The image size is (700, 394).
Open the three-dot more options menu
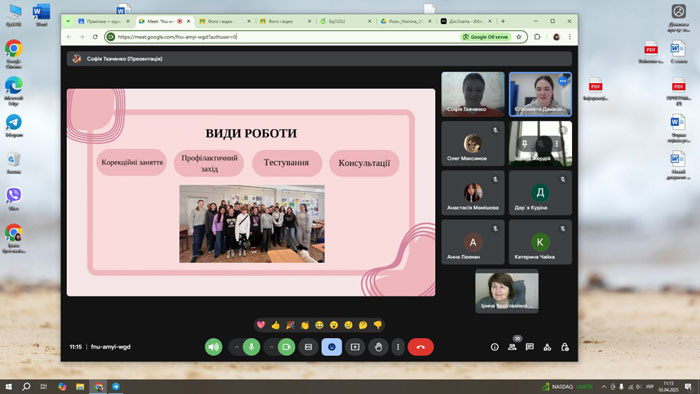point(398,347)
